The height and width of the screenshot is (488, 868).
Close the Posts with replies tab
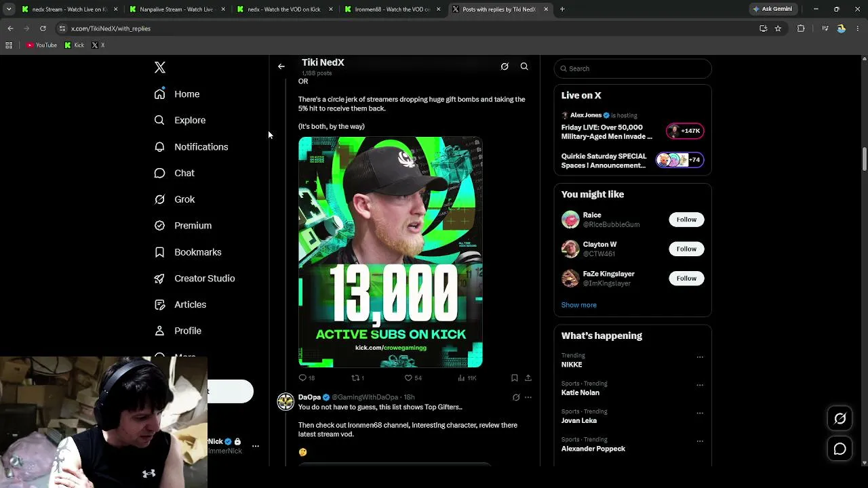pyautogui.click(x=546, y=9)
